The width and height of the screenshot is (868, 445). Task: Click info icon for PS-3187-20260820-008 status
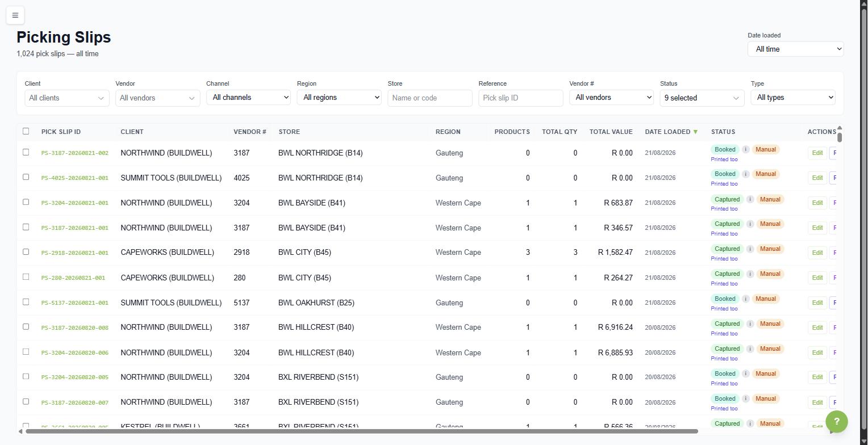tap(750, 324)
